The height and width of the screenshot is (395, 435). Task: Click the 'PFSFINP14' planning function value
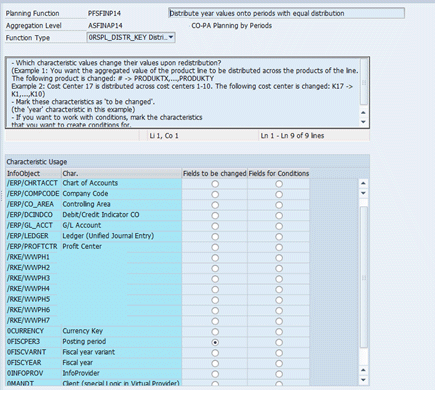pos(104,13)
